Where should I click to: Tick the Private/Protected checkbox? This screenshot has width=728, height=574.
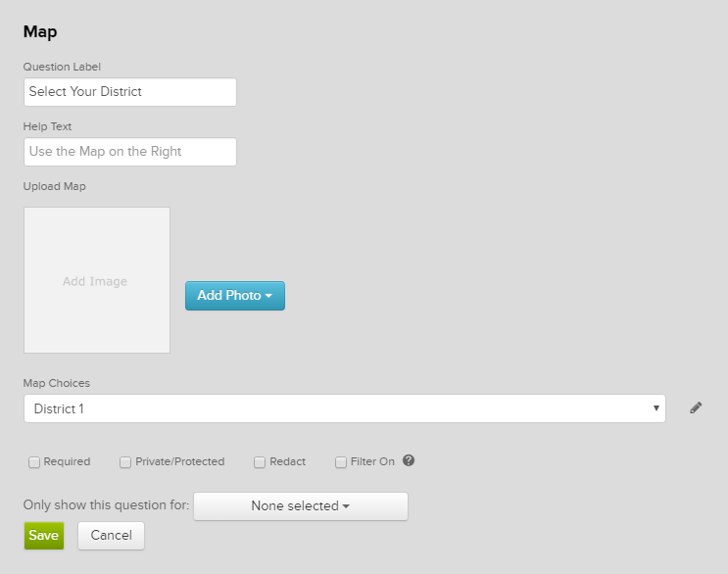125,462
